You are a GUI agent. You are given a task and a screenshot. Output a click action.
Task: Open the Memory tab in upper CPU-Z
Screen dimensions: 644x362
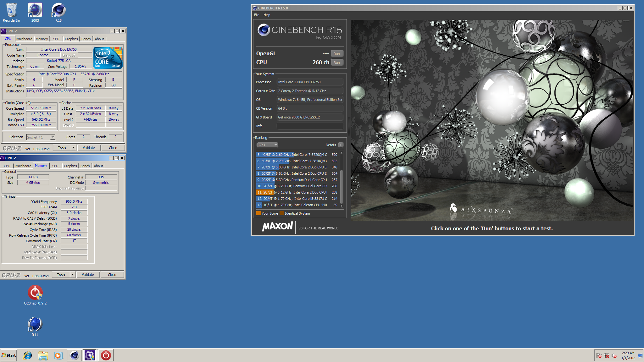[x=42, y=39]
